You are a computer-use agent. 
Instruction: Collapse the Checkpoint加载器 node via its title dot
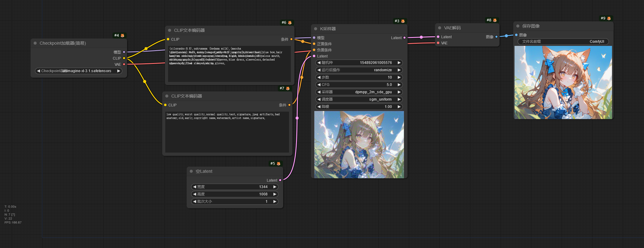[x=35, y=43]
